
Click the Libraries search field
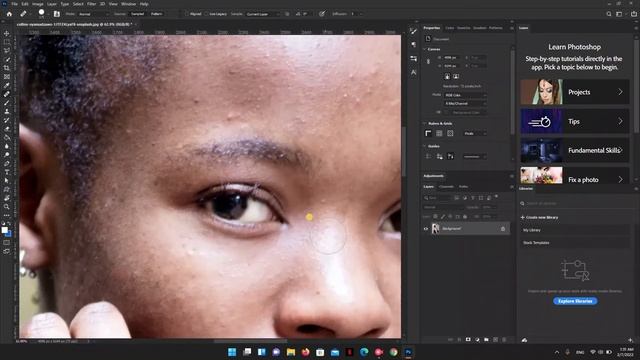tap(575, 203)
